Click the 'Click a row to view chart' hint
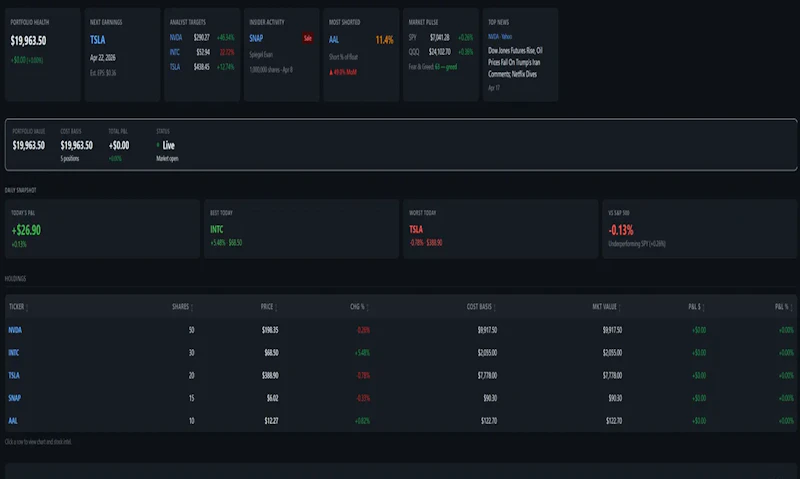Screen dimensions: 800x479 tap(38, 442)
